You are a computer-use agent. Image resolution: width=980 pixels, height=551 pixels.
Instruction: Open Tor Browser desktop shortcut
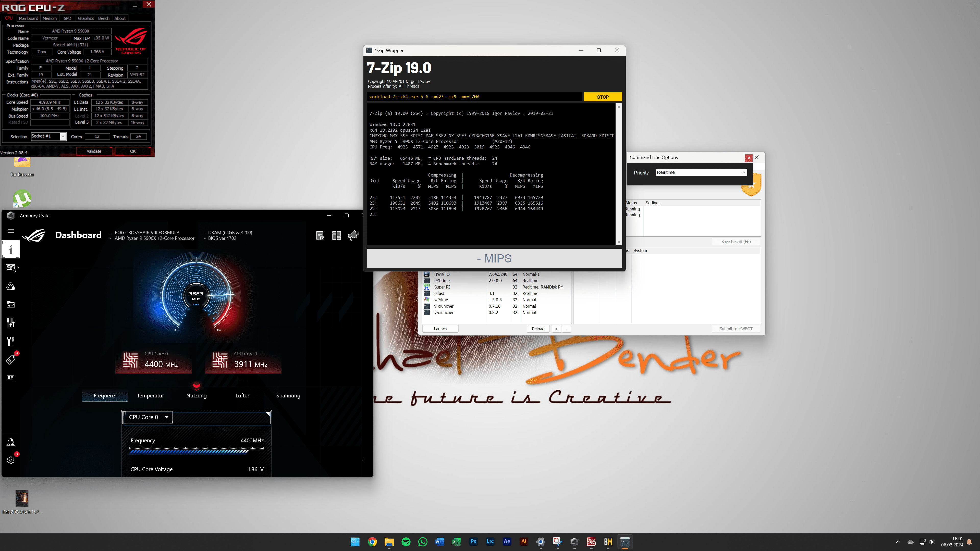point(22,167)
